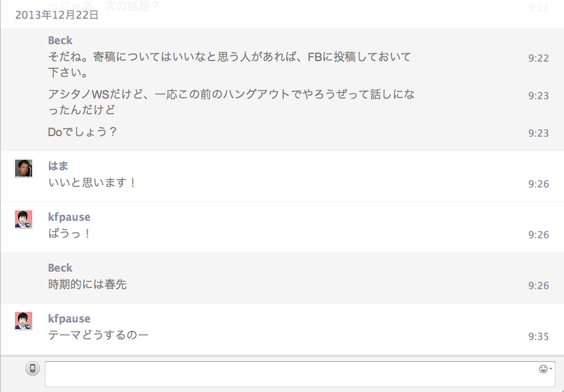Click the message ぱうっ！
This screenshot has width=564, height=392.
70,234
